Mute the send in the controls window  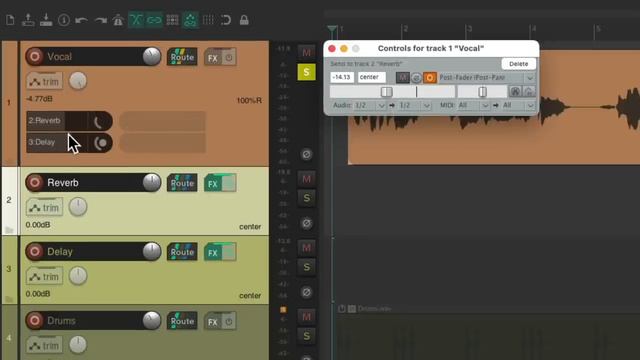click(402, 78)
